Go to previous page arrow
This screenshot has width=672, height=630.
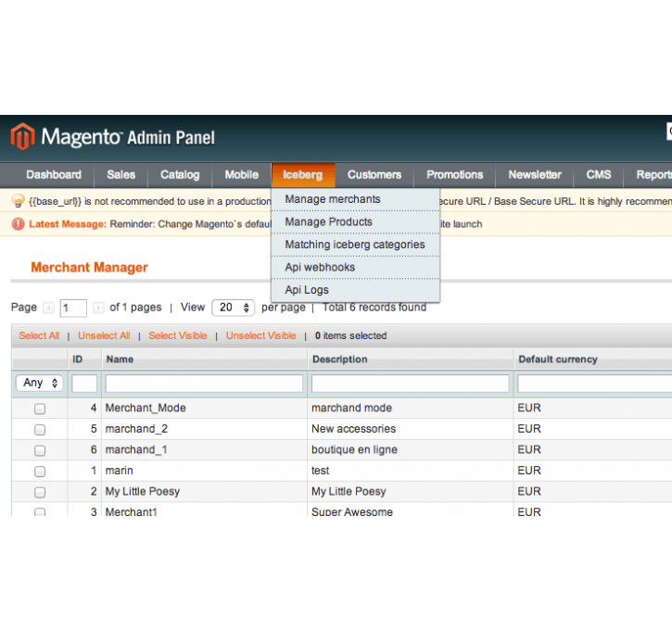click(49, 308)
